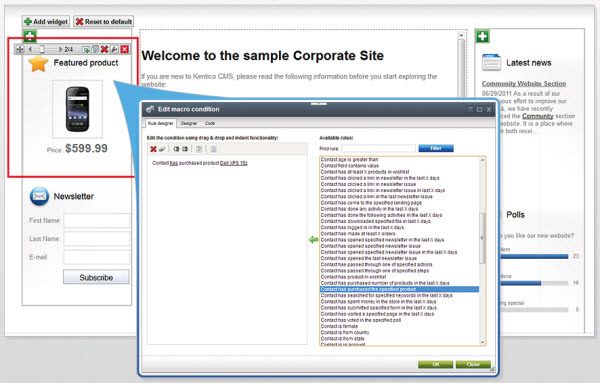
Task: Click the E-mail input field
Action: tap(96, 257)
